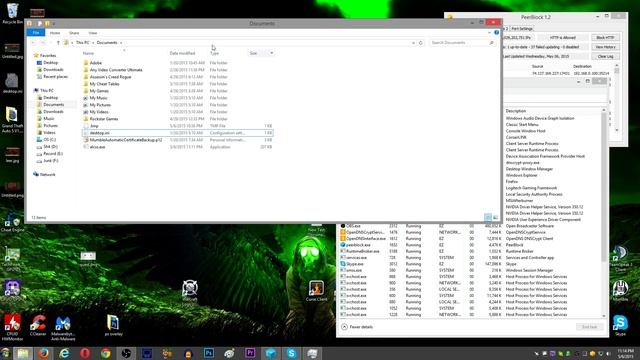Screen dimensions: 640x360
Task: Click Google Chrome in the taskbar
Action: (x=106, y=353)
